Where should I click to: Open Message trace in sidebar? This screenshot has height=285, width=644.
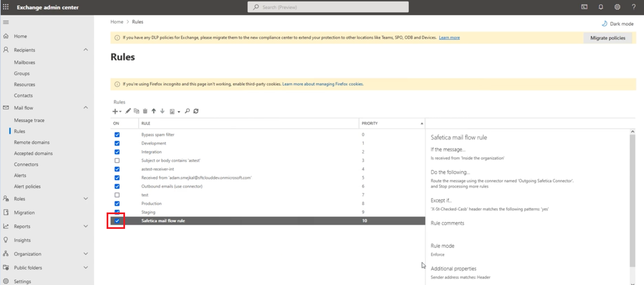(29, 120)
